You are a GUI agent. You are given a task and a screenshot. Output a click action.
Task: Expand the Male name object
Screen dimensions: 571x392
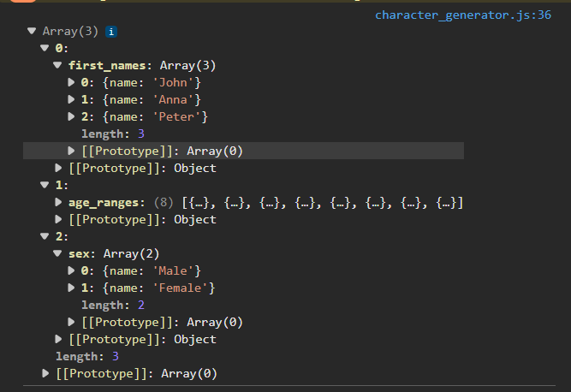pos(72,270)
